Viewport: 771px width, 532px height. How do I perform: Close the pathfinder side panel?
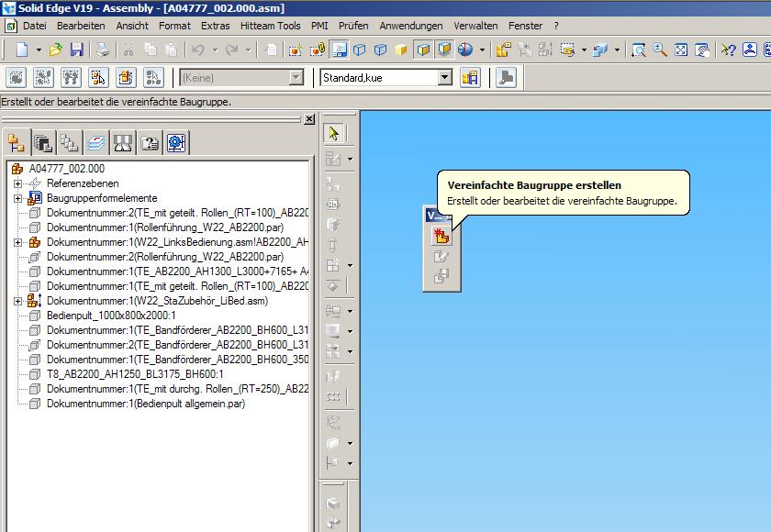309,119
